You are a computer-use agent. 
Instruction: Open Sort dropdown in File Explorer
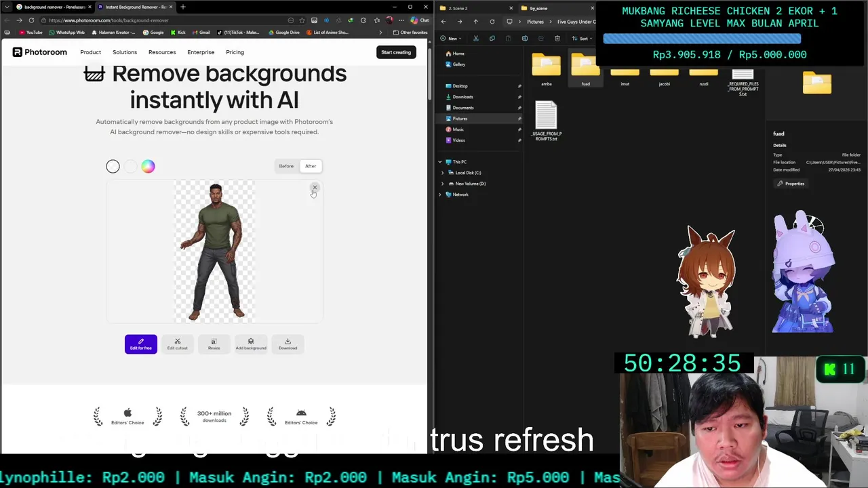point(581,39)
